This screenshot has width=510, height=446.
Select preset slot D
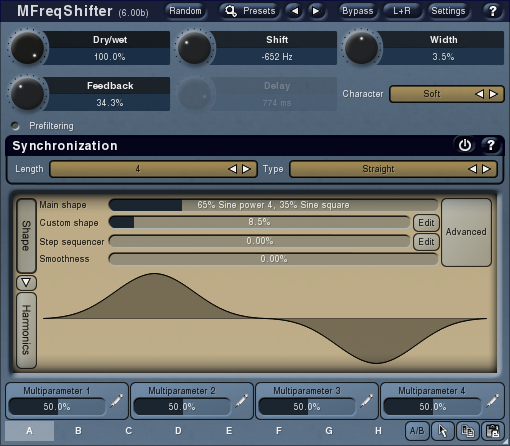coord(178,431)
